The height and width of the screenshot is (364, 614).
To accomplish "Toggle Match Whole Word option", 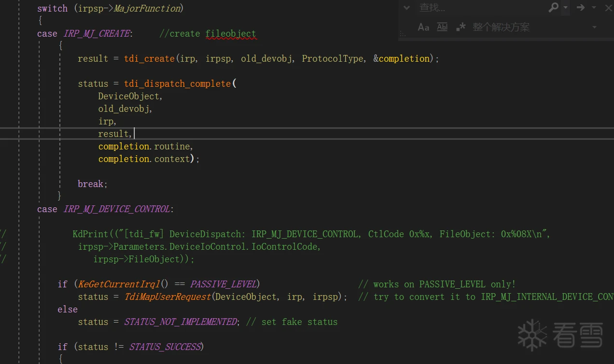I will (442, 27).
